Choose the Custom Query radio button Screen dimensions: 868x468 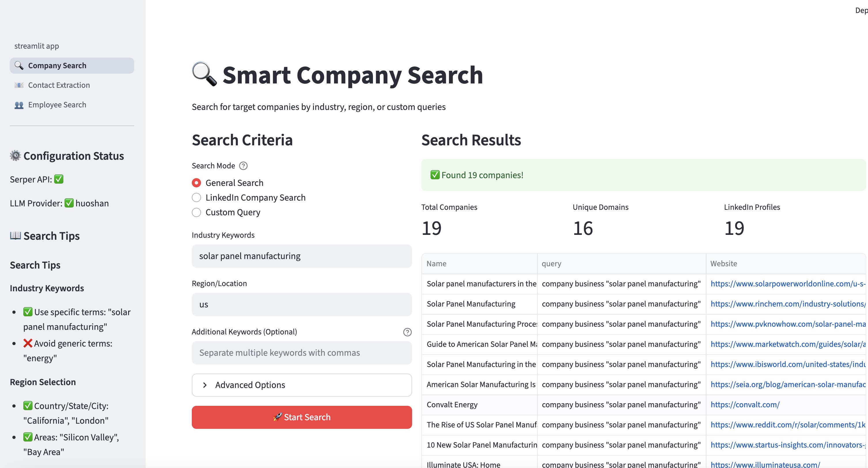196,212
